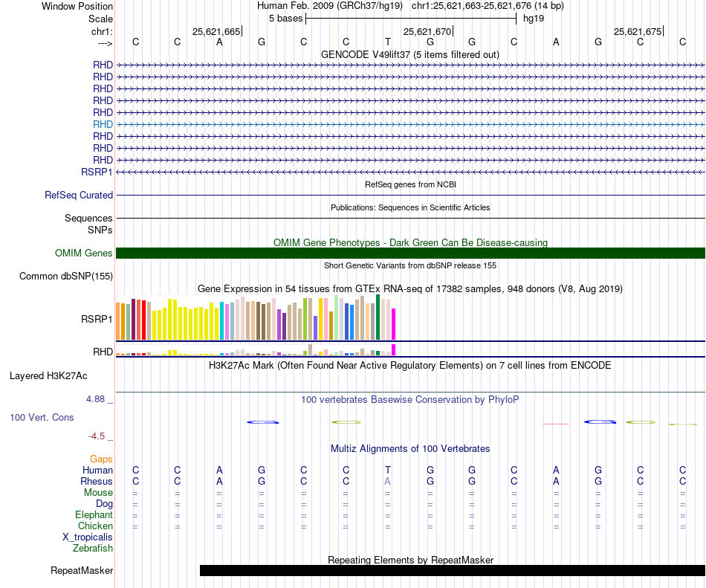Click the RSRP1 reverse-strand transcript arrow line
706x588 pixels.
(x=411, y=172)
